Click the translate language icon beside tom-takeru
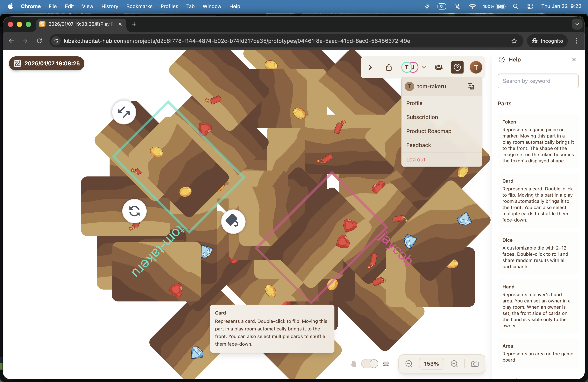This screenshot has width=588, height=382. tap(471, 86)
